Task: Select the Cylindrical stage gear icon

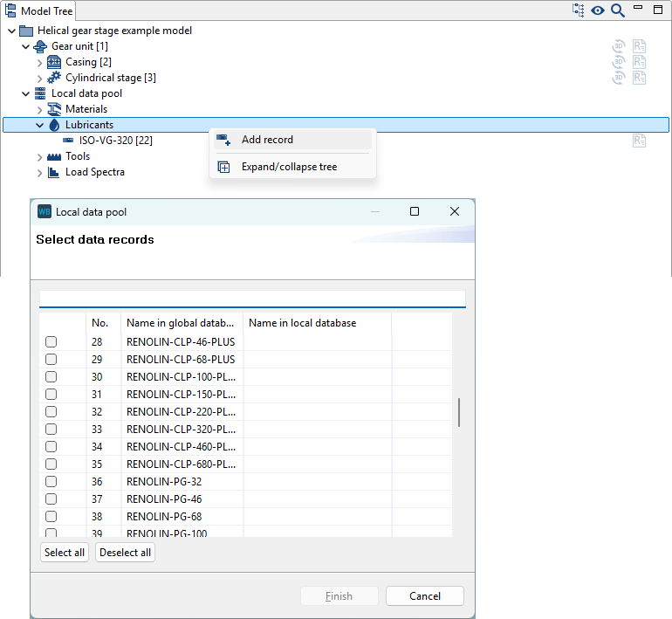Action: tap(53, 78)
